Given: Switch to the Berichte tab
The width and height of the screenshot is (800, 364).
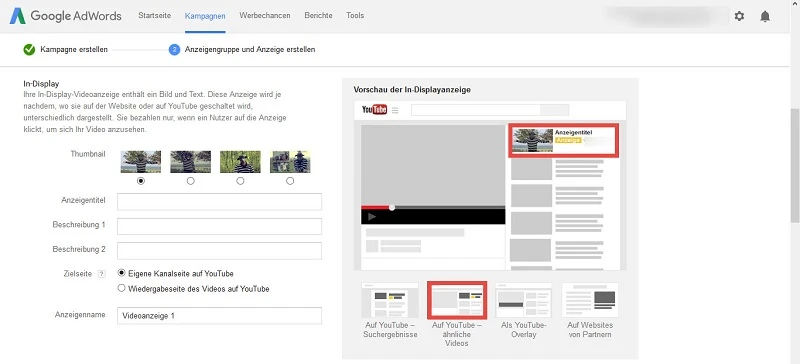Looking at the screenshot, I should (318, 15).
